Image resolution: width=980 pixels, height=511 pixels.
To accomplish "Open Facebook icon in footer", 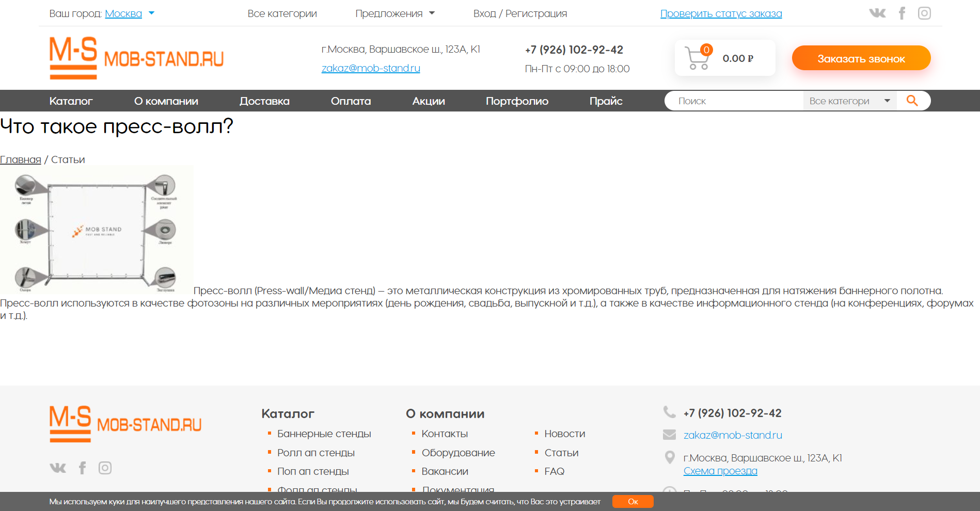I will [82, 468].
